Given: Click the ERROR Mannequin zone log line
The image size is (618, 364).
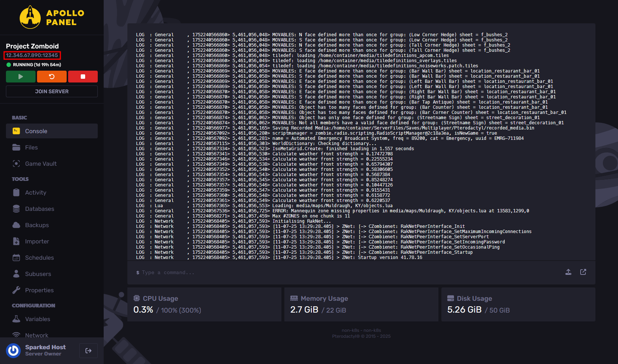Looking at the screenshot, I should pos(333,211).
